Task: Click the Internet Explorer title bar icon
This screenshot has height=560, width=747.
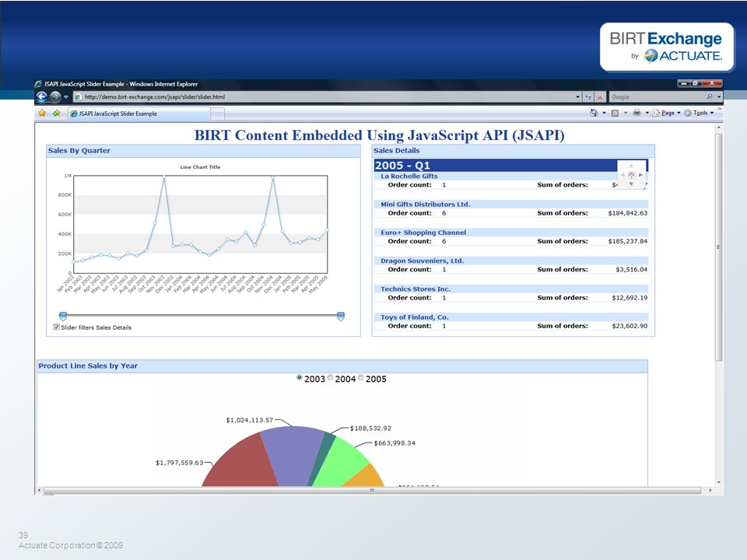Action: [38, 84]
